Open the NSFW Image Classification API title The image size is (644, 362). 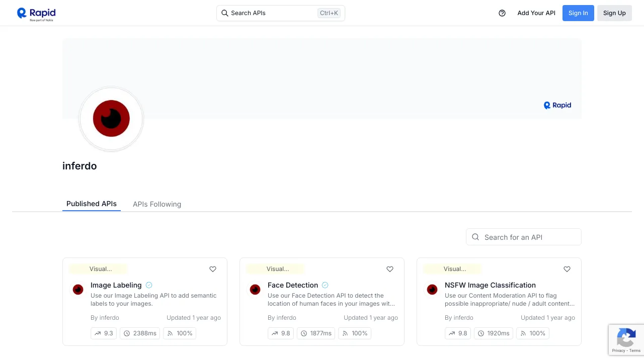pos(490,285)
